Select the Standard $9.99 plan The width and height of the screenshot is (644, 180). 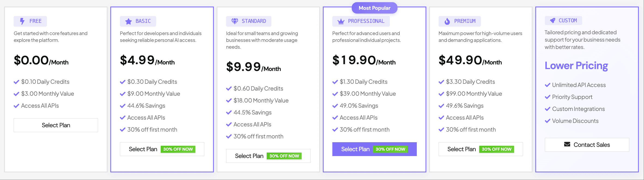tap(249, 156)
